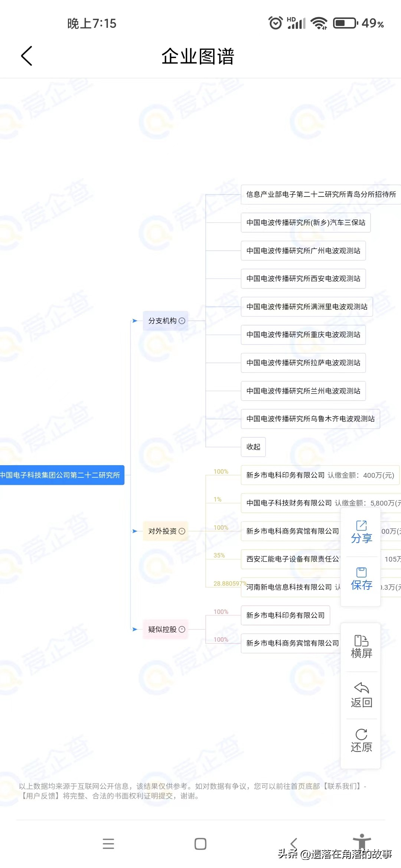Tap the Wi-Fi icon in the status bar
This screenshot has width=401, height=868.
(x=319, y=23)
